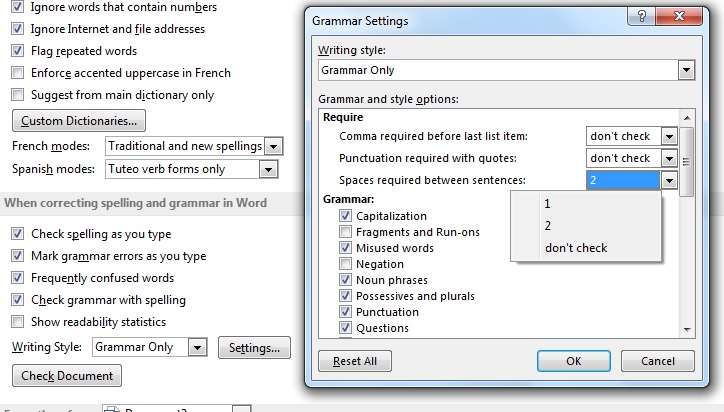Open Custom Dictionaries

[x=79, y=122]
